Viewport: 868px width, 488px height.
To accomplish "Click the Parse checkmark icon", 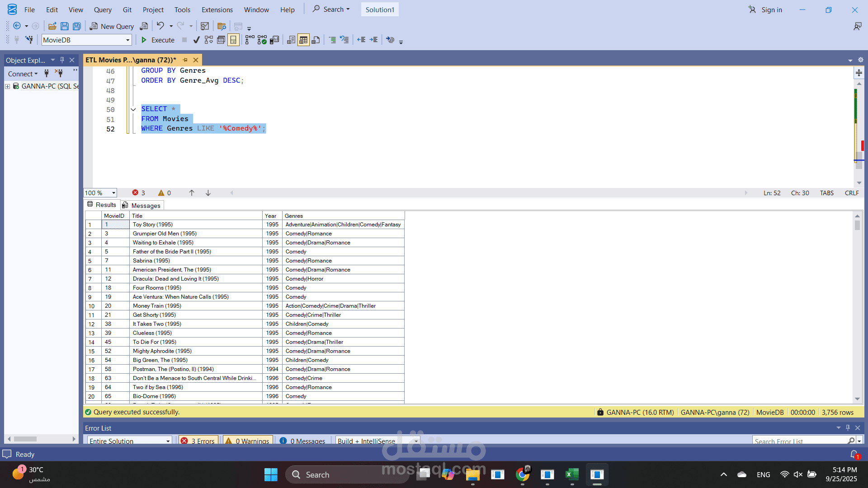I will [196, 40].
